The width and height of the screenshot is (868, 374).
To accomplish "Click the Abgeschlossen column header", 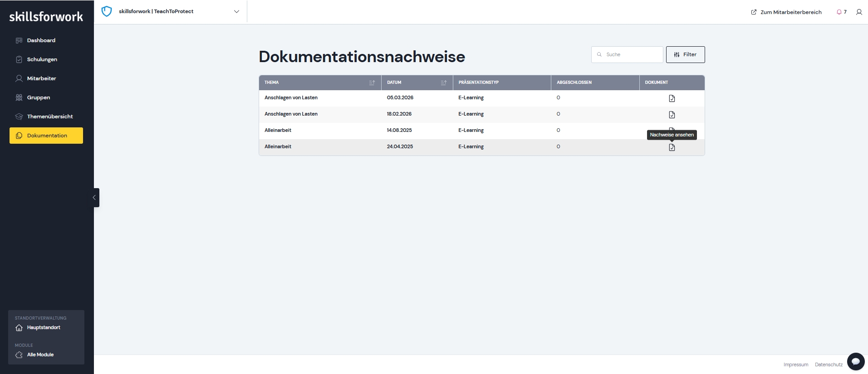I will pos(574,83).
